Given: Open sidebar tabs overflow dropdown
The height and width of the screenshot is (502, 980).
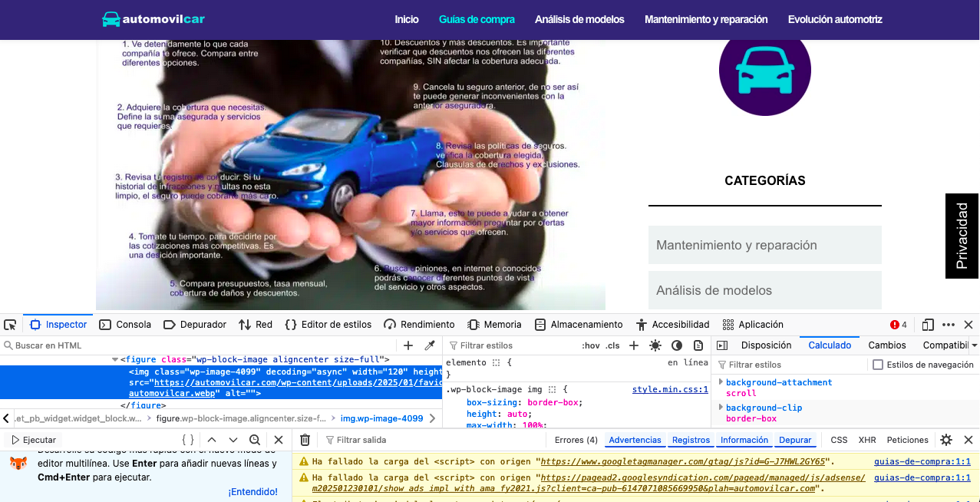Looking at the screenshot, I should 975,345.
